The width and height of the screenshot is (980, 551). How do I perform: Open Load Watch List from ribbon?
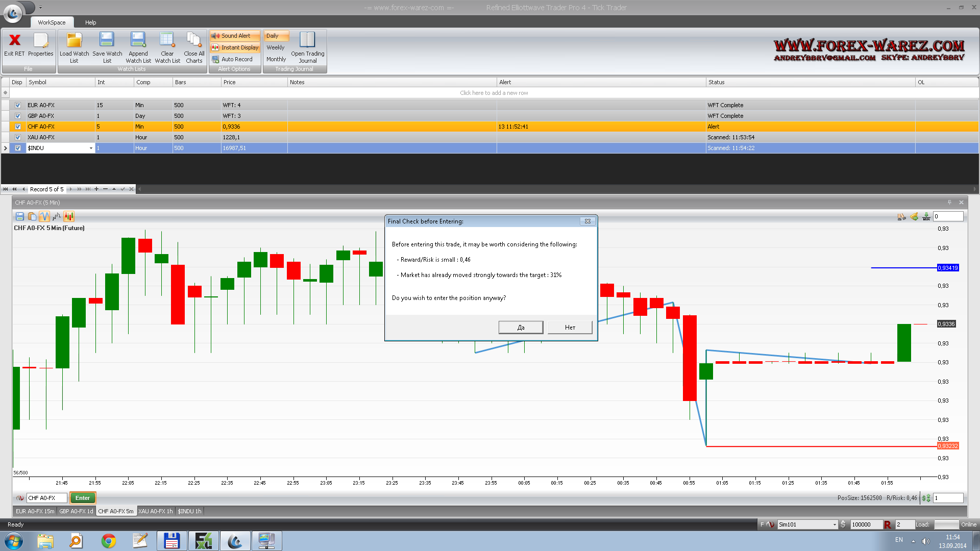click(75, 41)
